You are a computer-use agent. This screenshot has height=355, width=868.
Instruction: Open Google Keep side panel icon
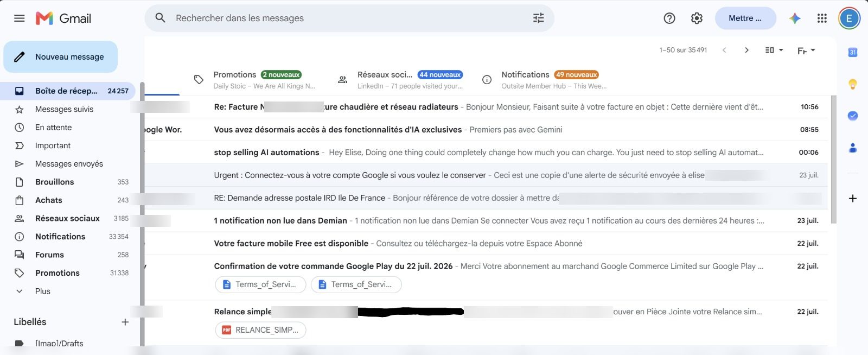(853, 84)
